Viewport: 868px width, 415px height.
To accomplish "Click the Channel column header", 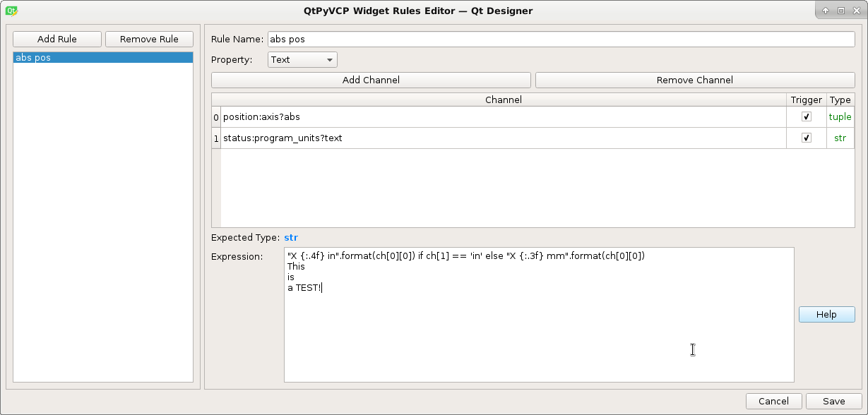I will pyautogui.click(x=504, y=100).
